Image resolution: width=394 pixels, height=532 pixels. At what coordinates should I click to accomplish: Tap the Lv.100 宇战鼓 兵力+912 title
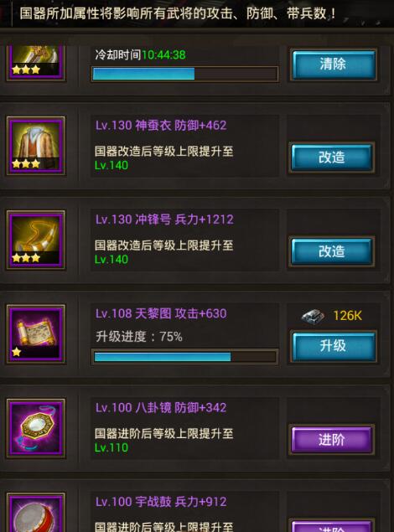pos(161,502)
